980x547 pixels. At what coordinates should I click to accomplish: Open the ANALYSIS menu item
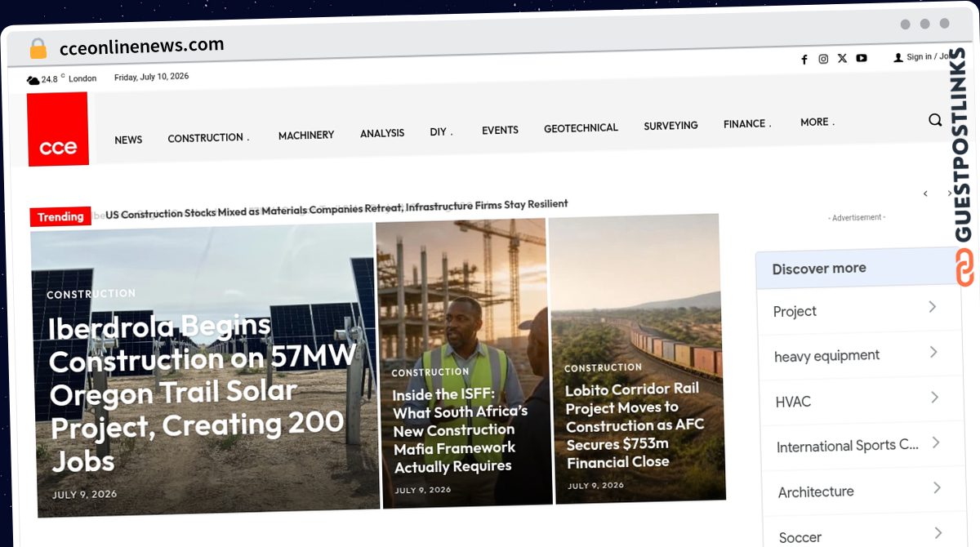(x=382, y=133)
